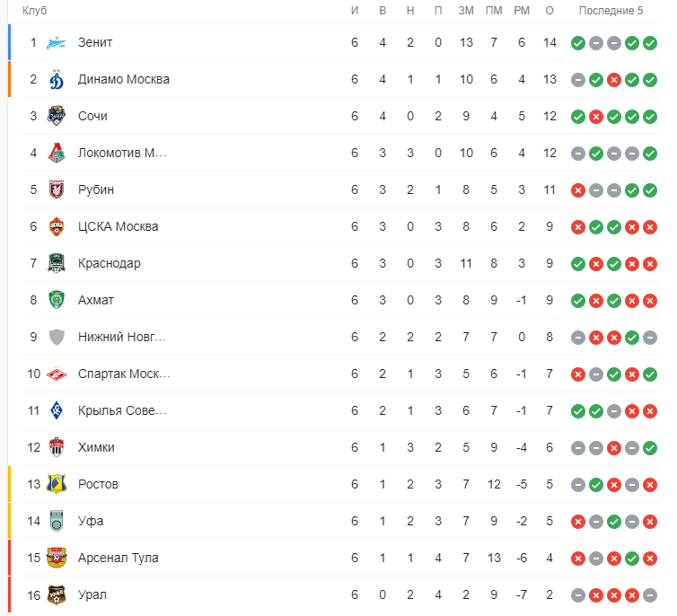Screen dimensions: 677x616
Task: Click Dynamo Moscow's red loss indicator
Action: click(x=614, y=80)
